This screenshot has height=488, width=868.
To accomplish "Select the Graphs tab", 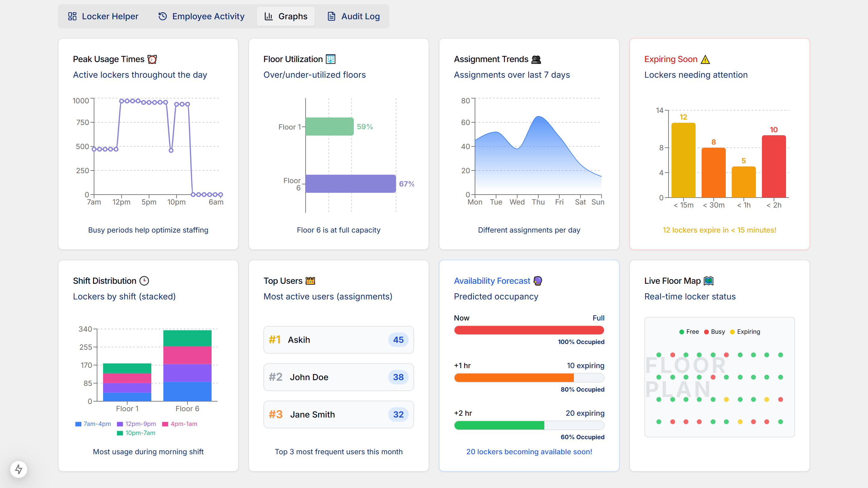I will coord(286,16).
